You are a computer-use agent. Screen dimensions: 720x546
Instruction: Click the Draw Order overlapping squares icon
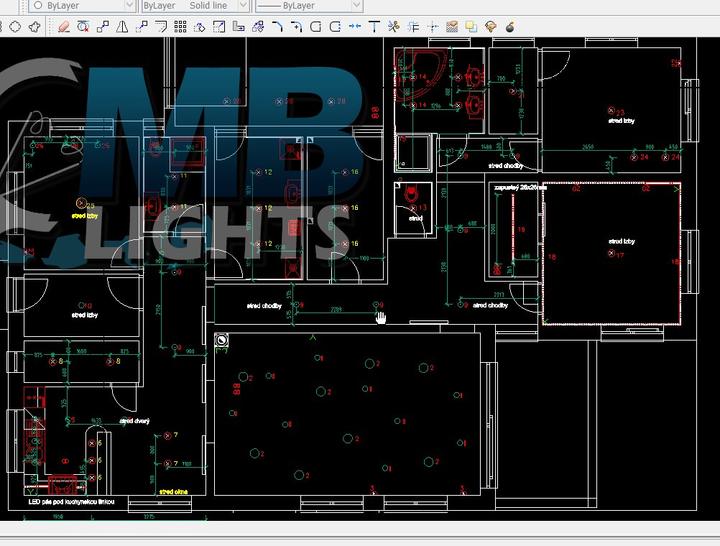[471, 27]
